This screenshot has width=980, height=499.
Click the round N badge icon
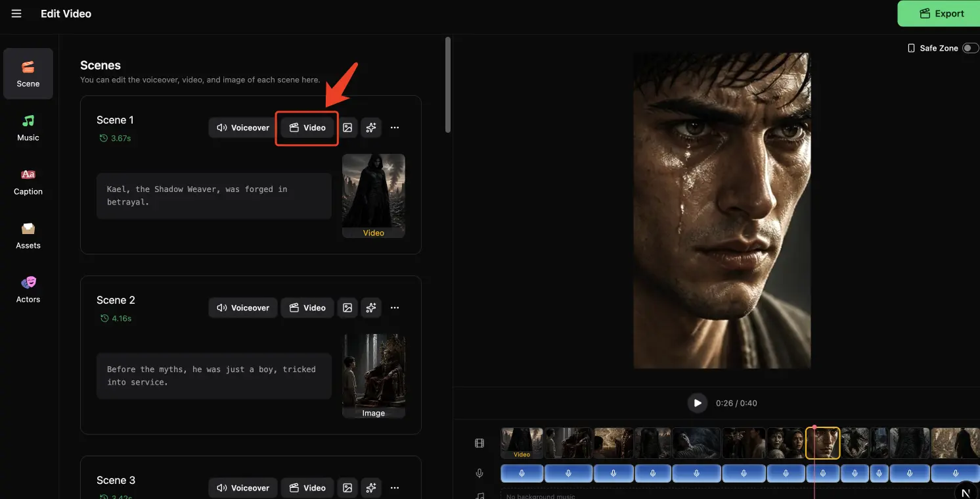click(966, 492)
